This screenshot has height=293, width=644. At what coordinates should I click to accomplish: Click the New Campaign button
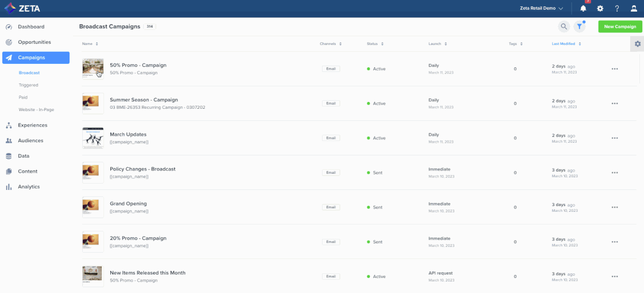click(x=620, y=26)
